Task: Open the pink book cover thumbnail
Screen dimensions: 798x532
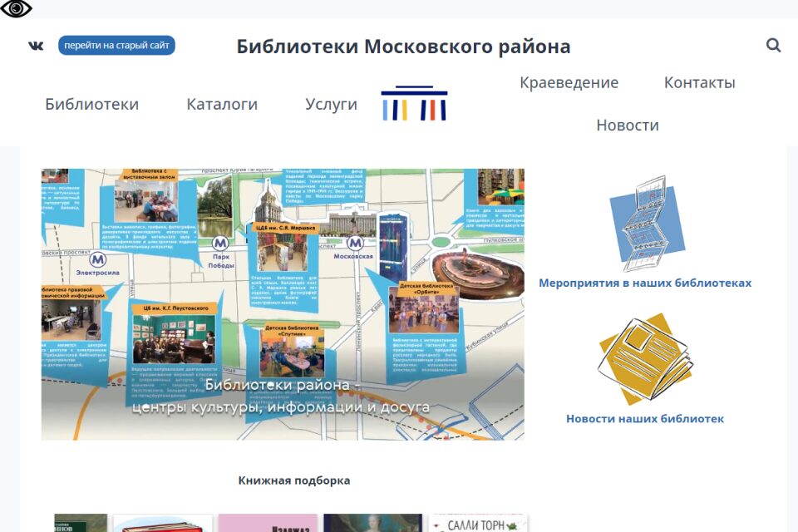Action: tap(268, 523)
